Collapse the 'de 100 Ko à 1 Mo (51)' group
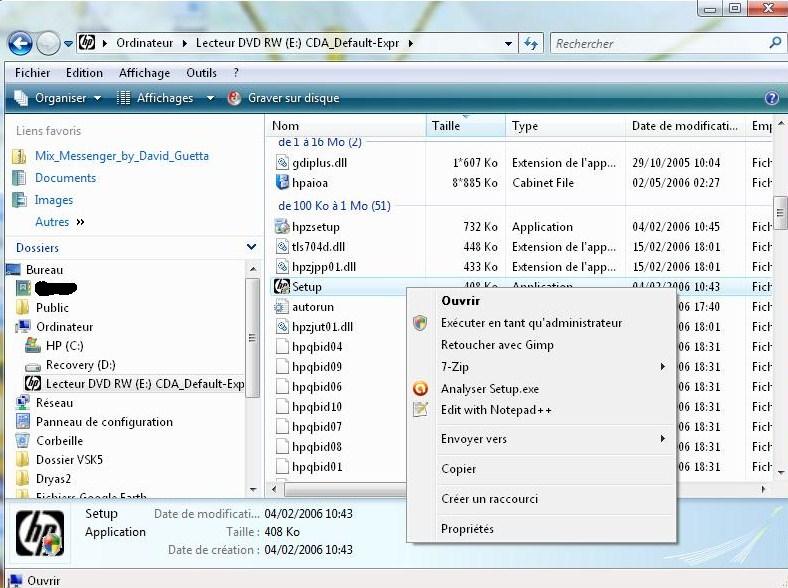This screenshot has width=788, height=588. pos(334,206)
